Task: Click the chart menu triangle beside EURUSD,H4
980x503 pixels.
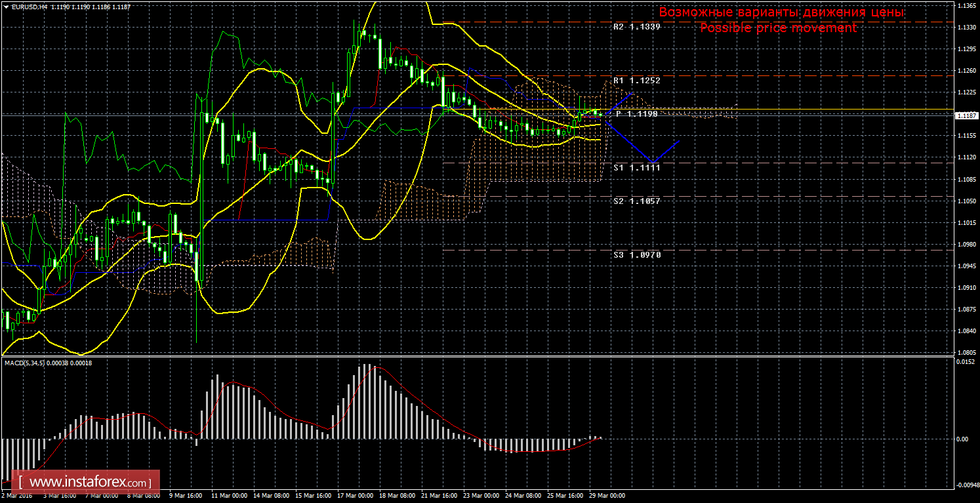Action: [x=6, y=6]
